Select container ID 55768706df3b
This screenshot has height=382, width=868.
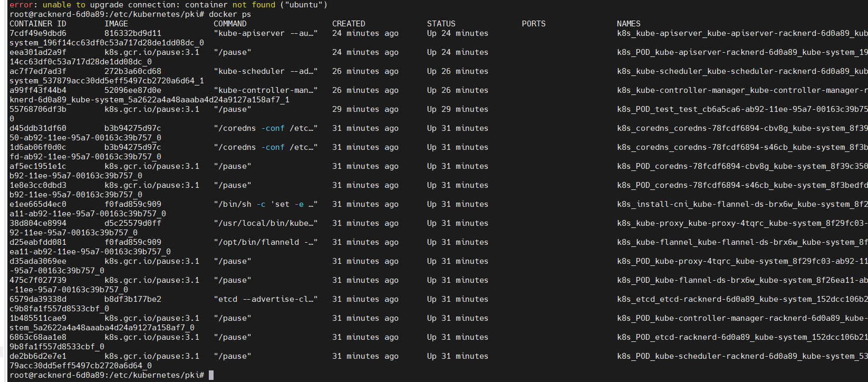38,109
